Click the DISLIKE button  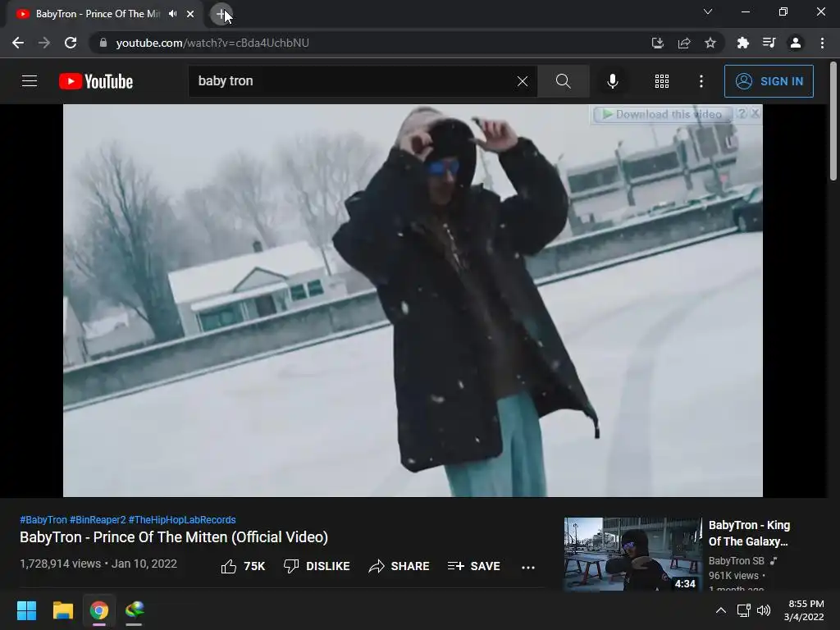pos(317,566)
